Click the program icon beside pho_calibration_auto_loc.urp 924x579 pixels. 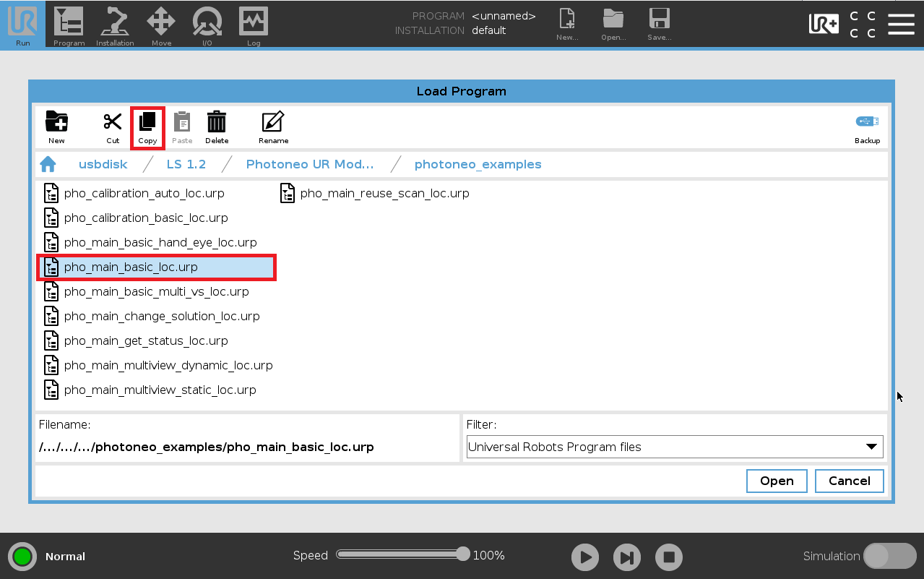pyautogui.click(x=51, y=194)
